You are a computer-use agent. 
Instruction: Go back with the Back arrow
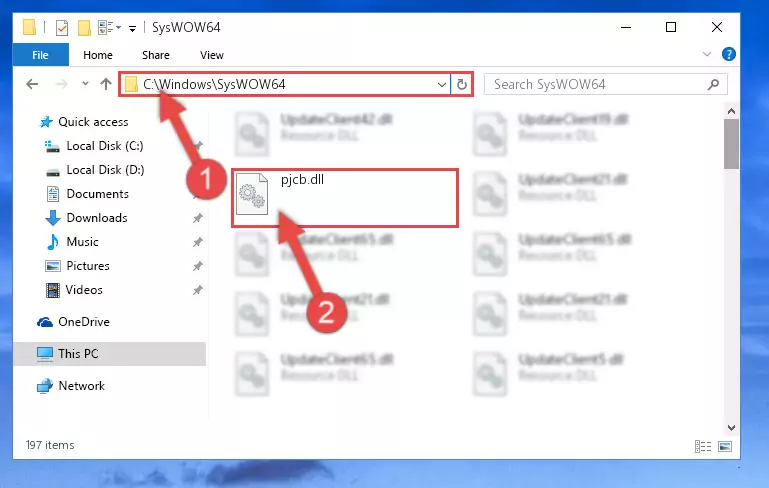coord(32,84)
